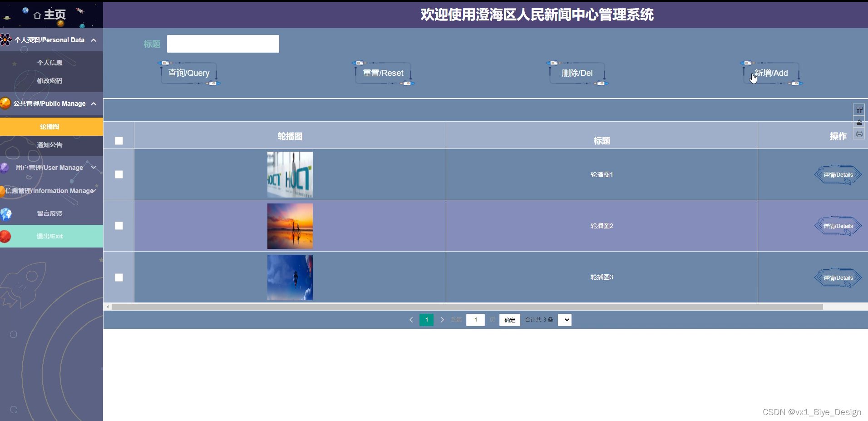Click the 轮播图 column header
Image resolution: width=868 pixels, height=421 pixels.
290,136
